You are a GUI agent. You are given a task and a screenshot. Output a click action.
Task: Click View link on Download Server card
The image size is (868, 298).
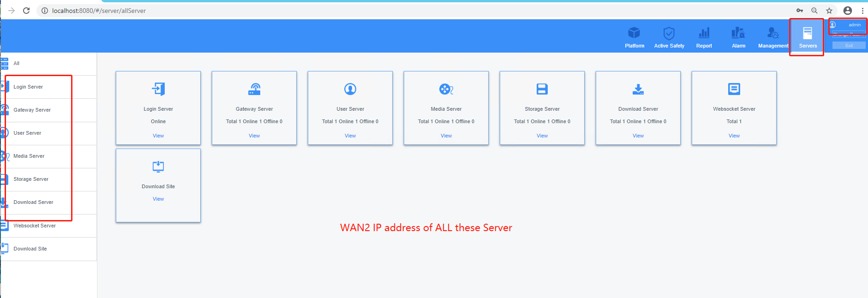click(x=638, y=136)
